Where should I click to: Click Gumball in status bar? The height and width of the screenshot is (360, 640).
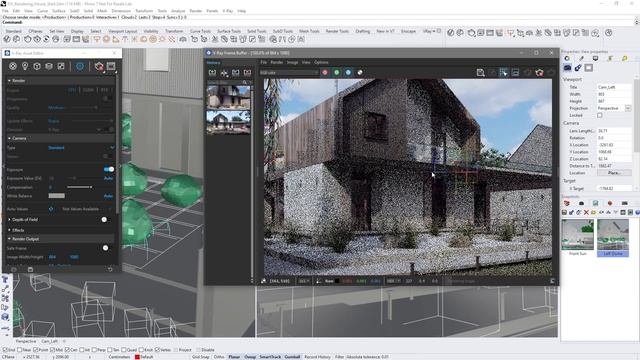292,357
